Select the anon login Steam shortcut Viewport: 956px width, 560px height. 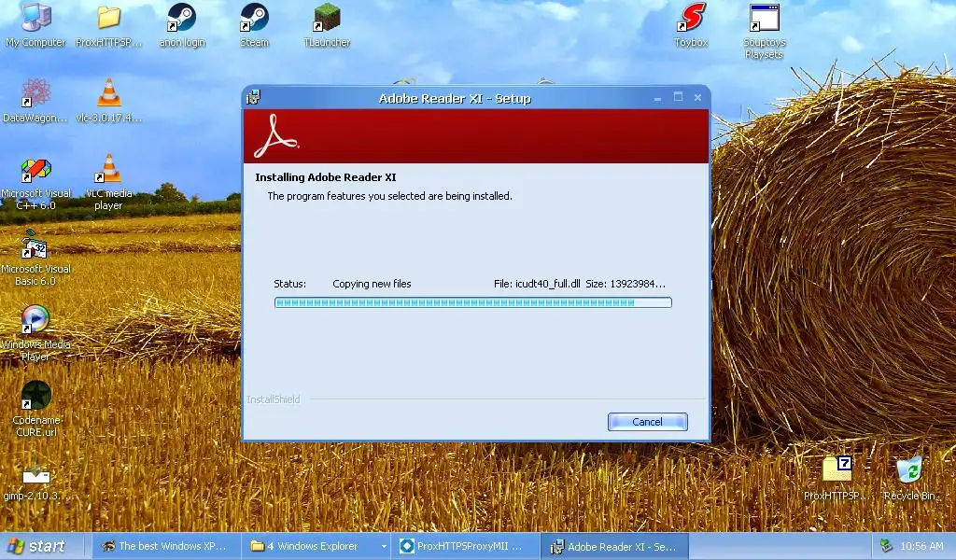pyautogui.click(x=182, y=24)
